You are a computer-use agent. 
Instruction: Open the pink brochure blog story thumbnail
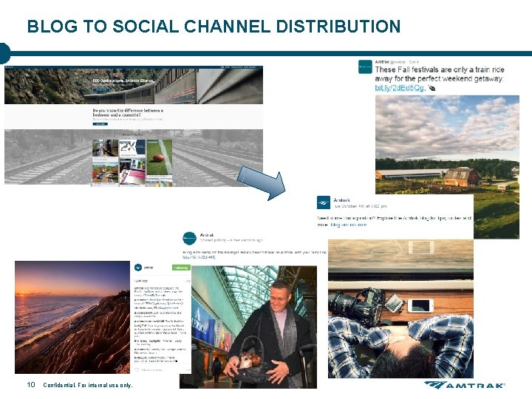tap(132, 173)
